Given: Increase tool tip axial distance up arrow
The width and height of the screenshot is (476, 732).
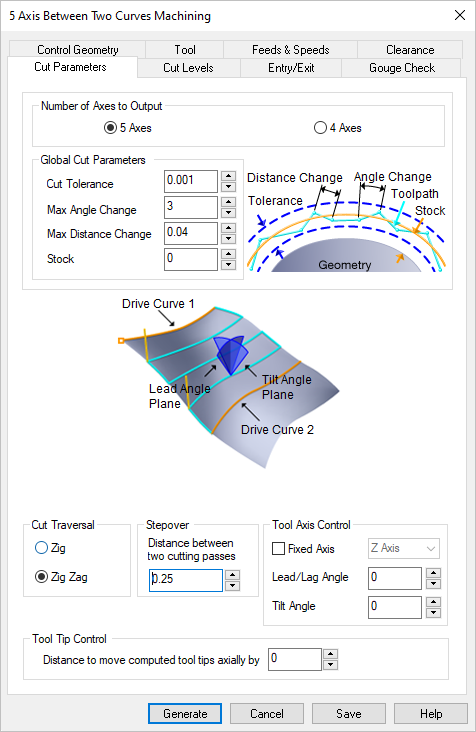Looking at the screenshot, I should tap(330, 654).
